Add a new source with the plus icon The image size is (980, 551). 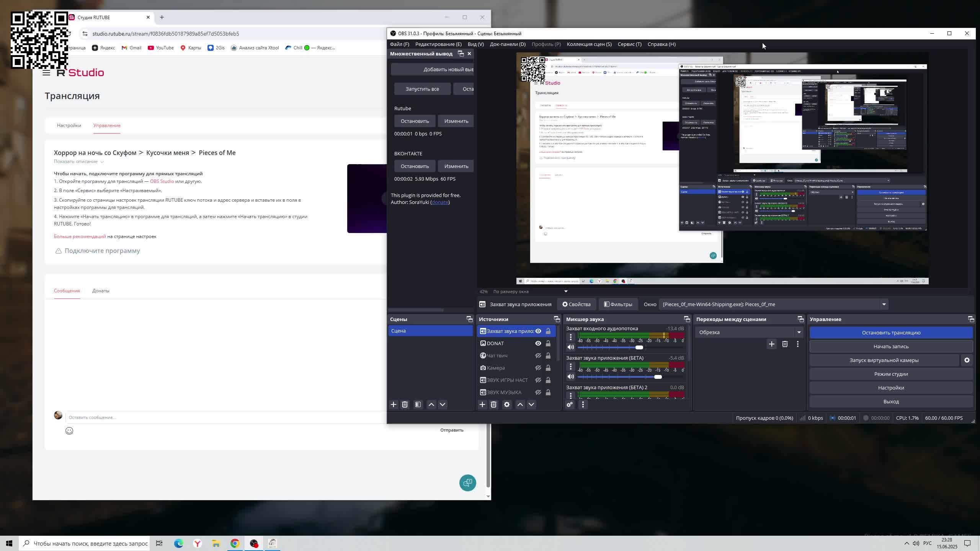pyautogui.click(x=482, y=404)
